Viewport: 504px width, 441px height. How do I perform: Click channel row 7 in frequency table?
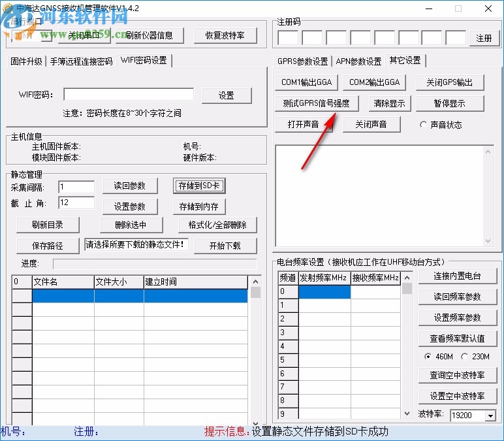point(339,387)
